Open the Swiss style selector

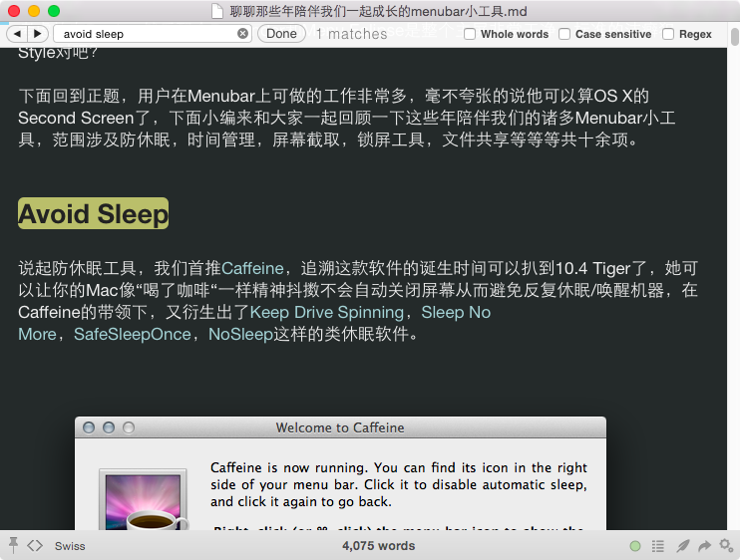[x=70, y=546]
